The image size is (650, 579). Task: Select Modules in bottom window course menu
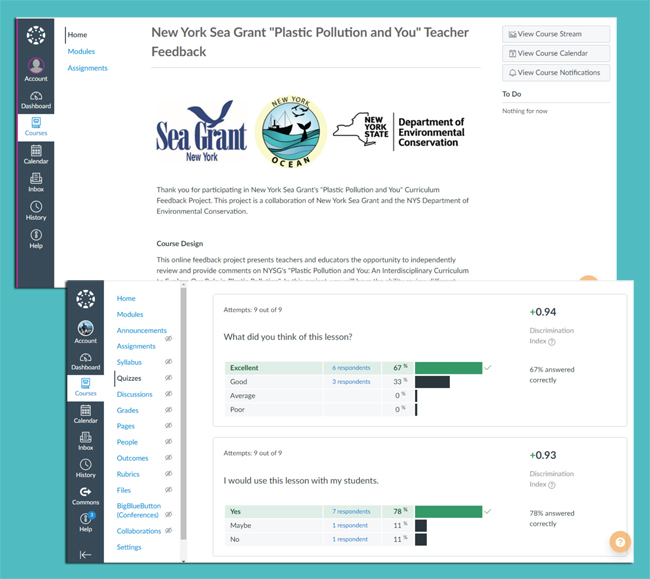(130, 315)
